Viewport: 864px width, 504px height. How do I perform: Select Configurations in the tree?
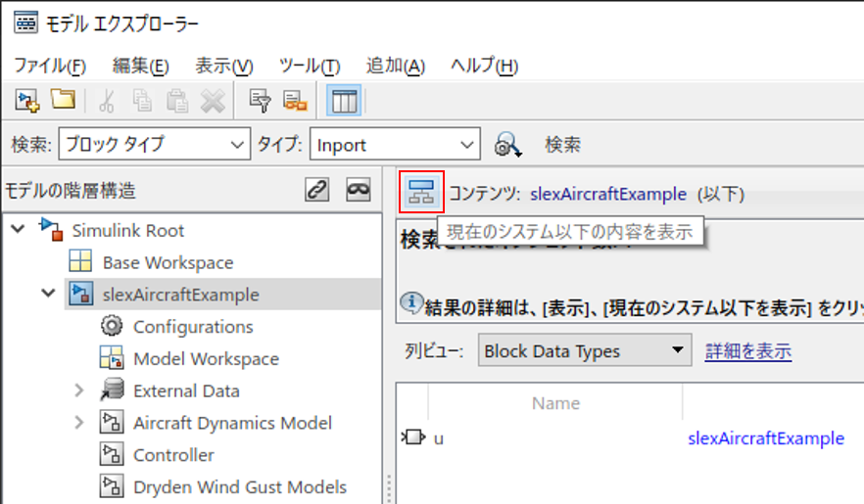coord(193,326)
